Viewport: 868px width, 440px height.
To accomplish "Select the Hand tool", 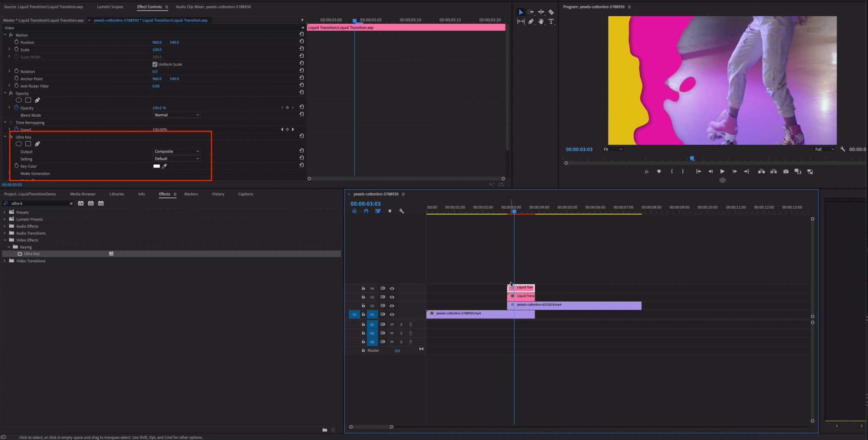I will 541,22.
